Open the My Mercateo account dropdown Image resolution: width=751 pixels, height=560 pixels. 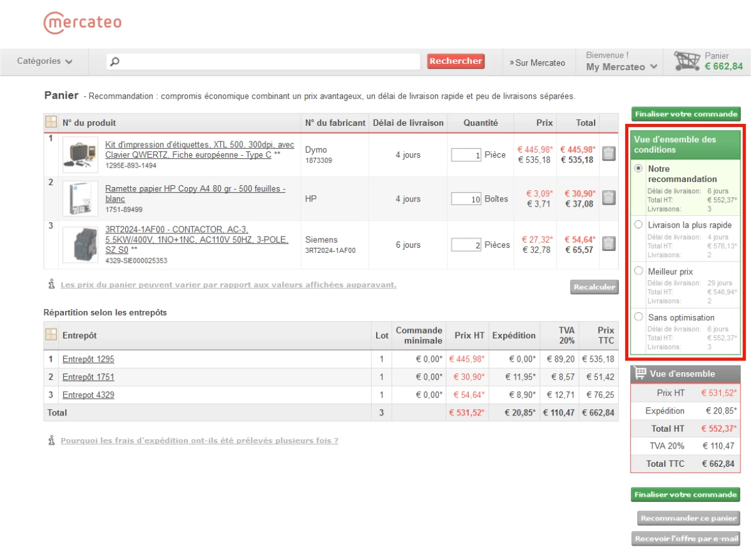(x=621, y=67)
